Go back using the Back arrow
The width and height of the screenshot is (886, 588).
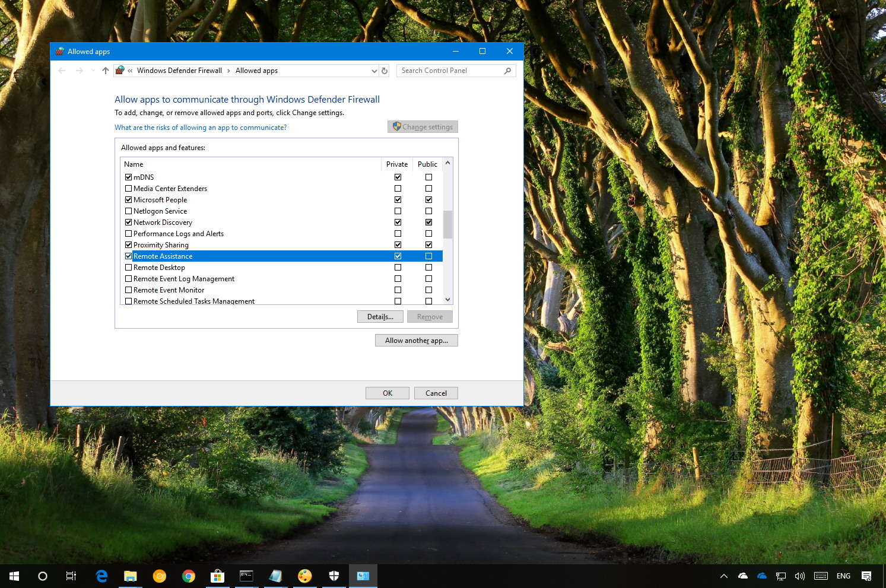(x=62, y=71)
